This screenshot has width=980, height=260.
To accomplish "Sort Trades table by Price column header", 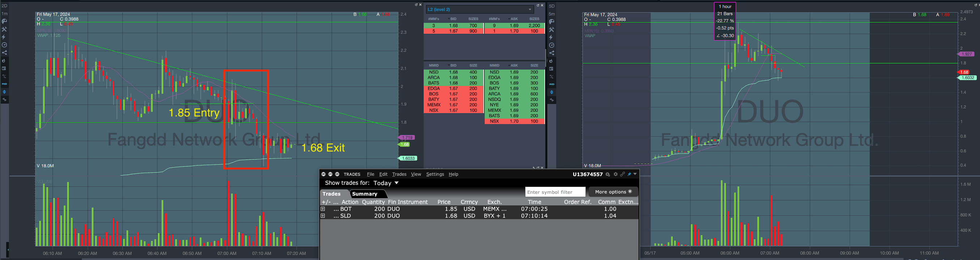I will 444,202.
